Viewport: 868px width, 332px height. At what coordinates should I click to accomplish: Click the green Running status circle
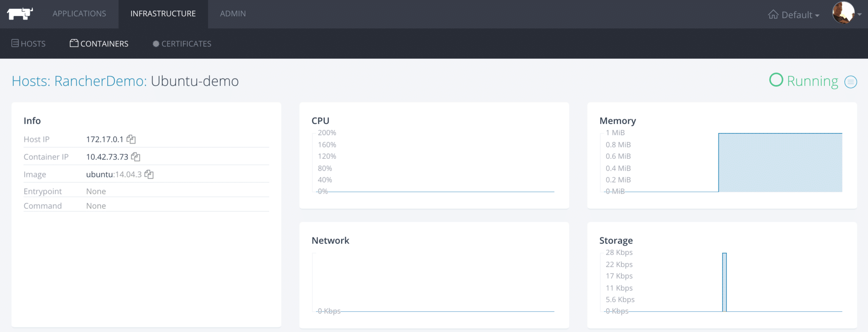click(x=776, y=80)
